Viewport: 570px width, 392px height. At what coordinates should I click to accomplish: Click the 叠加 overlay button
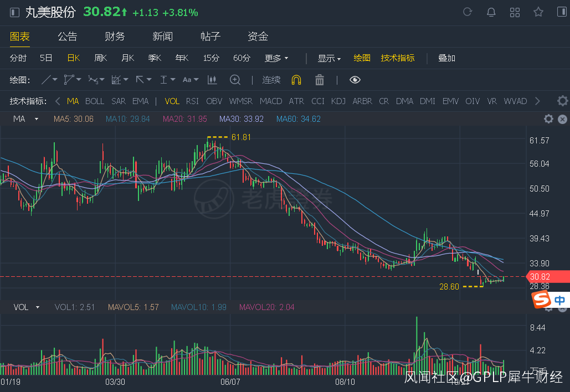(446, 58)
